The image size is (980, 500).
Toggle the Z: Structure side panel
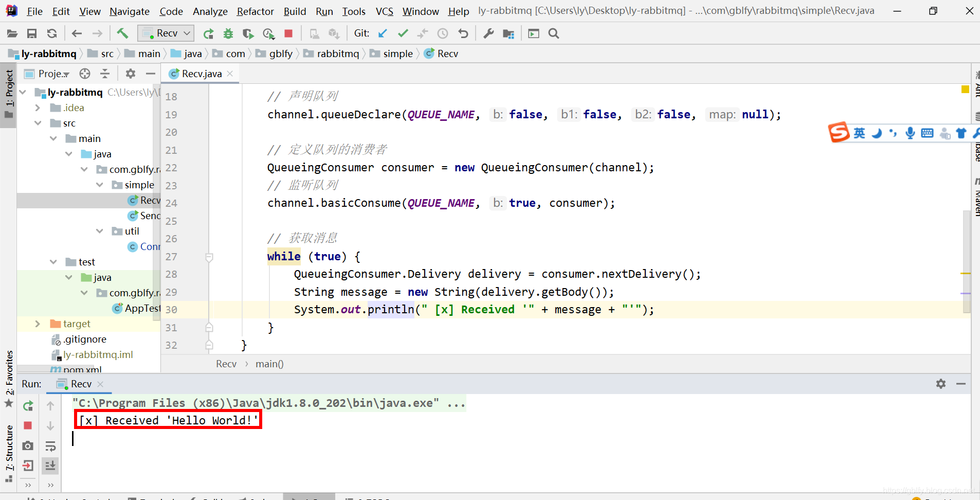tap(9, 453)
